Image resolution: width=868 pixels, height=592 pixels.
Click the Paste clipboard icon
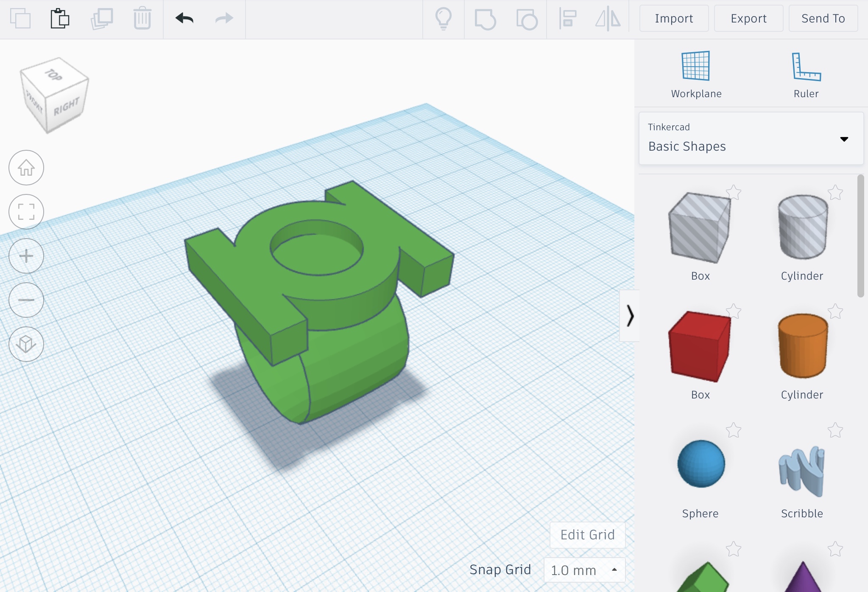pyautogui.click(x=60, y=19)
